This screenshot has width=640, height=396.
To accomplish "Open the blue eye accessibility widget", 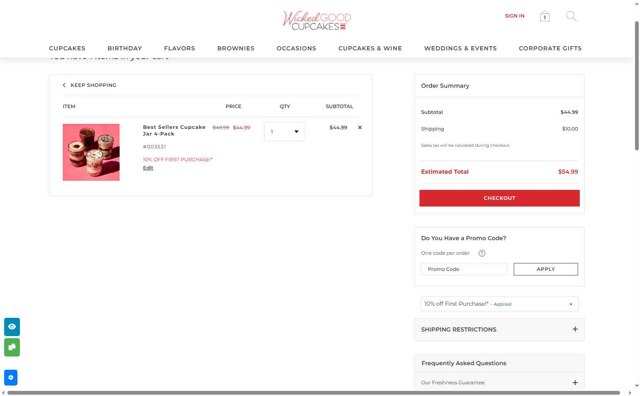I will point(12,327).
